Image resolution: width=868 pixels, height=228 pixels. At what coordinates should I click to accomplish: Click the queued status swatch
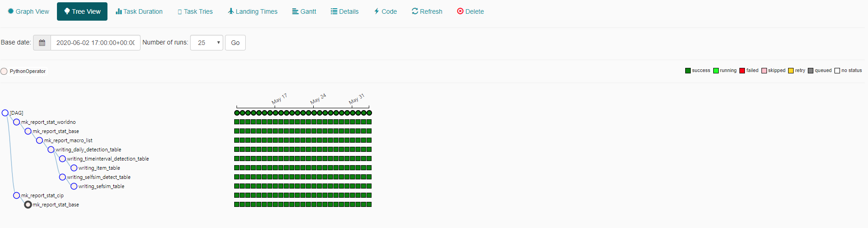(x=811, y=71)
